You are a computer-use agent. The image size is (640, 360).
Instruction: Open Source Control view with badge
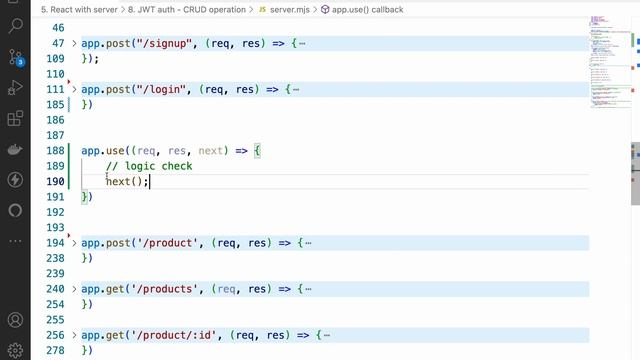click(16, 57)
